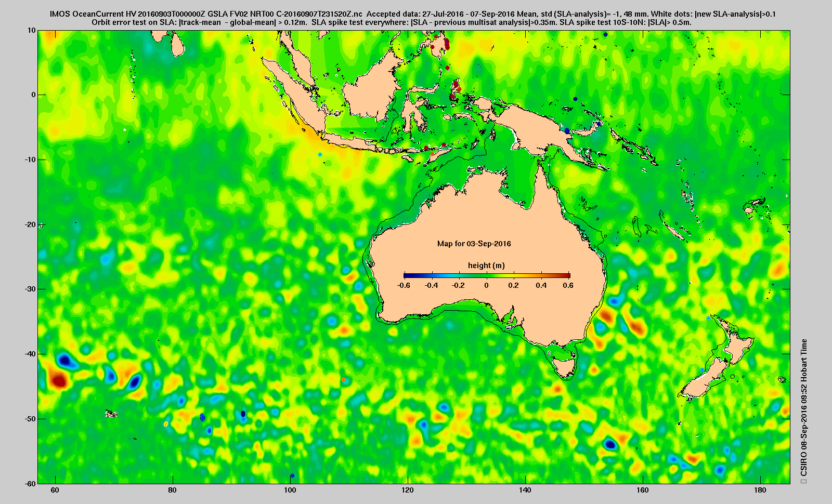
Task: Click the 'Map for 03-Sep-2016' label
Action: pos(474,244)
